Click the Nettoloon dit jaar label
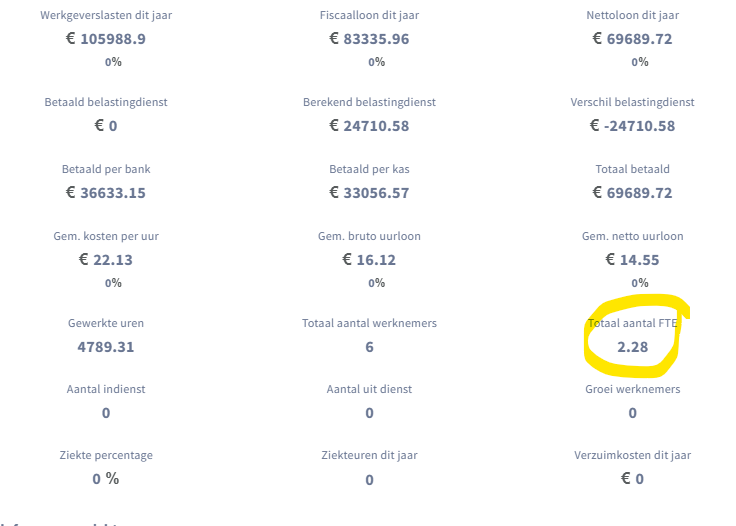This screenshot has height=526, width=736. tap(632, 15)
